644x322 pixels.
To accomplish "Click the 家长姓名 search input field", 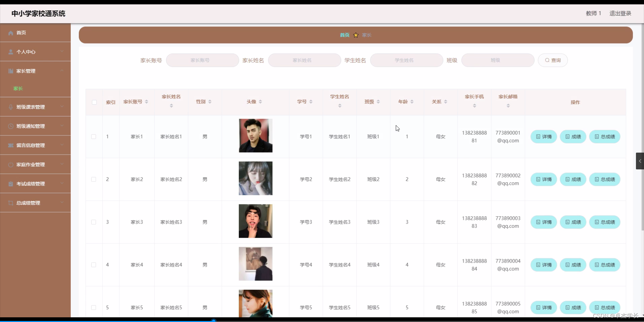I will pyautogui.click(x=304, y=60).
